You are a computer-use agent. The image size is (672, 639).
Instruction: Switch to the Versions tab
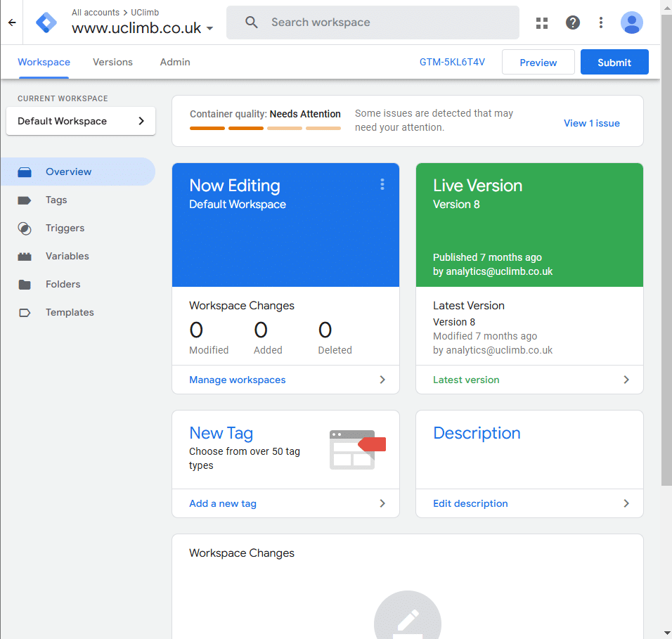(x=112, y=62)
